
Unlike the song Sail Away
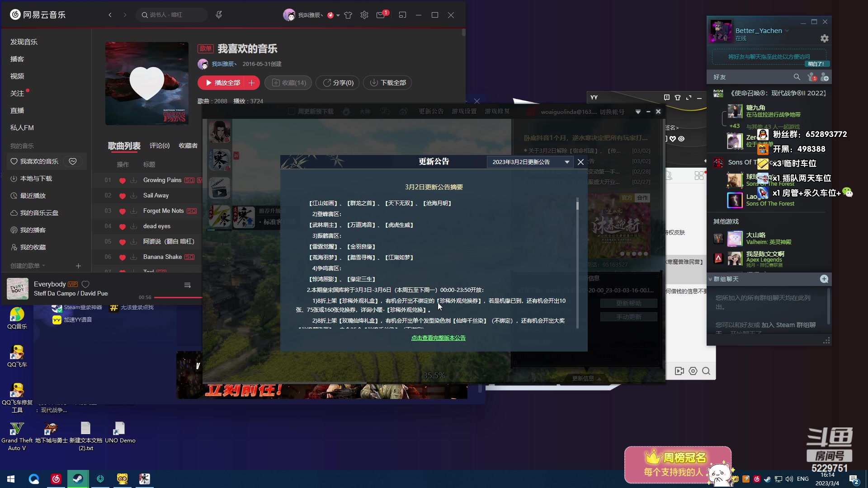pos(122,196)
